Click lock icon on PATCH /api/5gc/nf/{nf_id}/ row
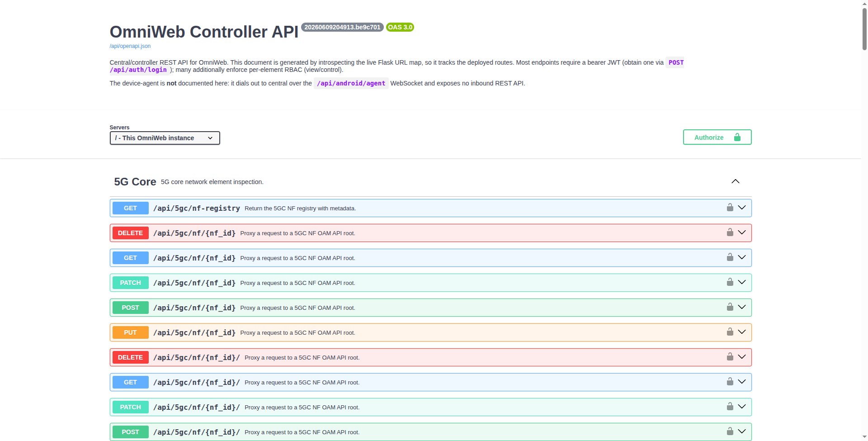Image resolution: width=868 pixels, height=441 pixels. point(730,407)
